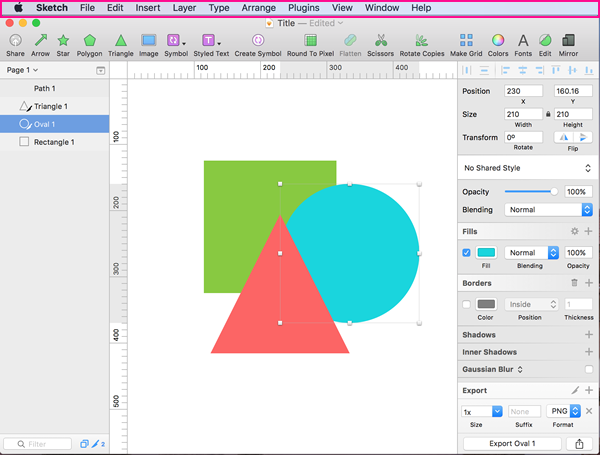The image size is (600, 455).
Task: Click Round To Pixel icon
Action: (x=310, y=41)
